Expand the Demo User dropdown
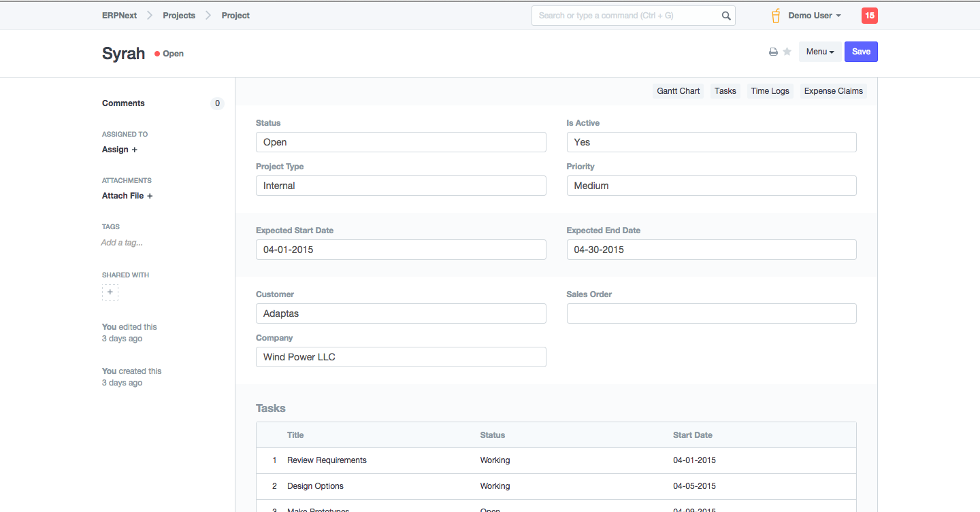 click(814, 16)
